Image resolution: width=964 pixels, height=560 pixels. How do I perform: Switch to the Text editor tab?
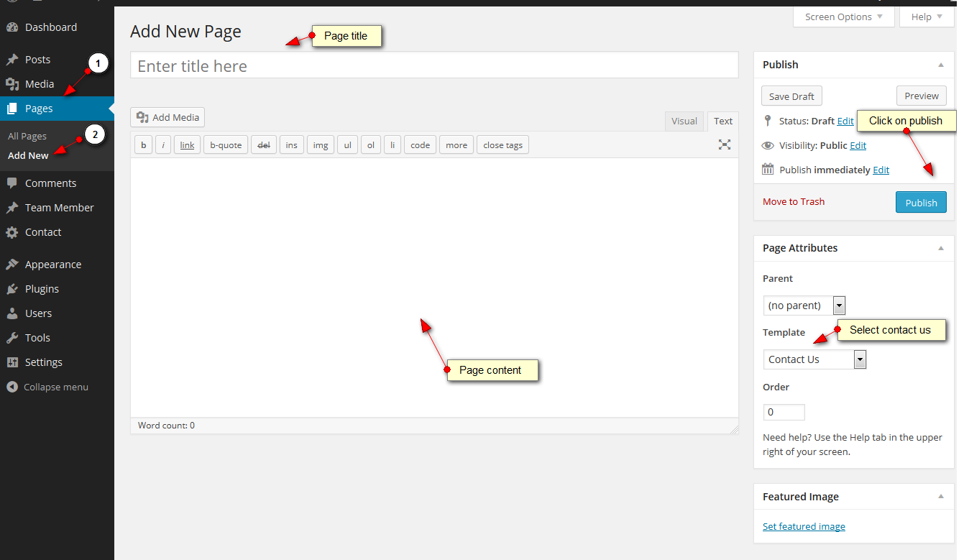click(x=723, y=121)
